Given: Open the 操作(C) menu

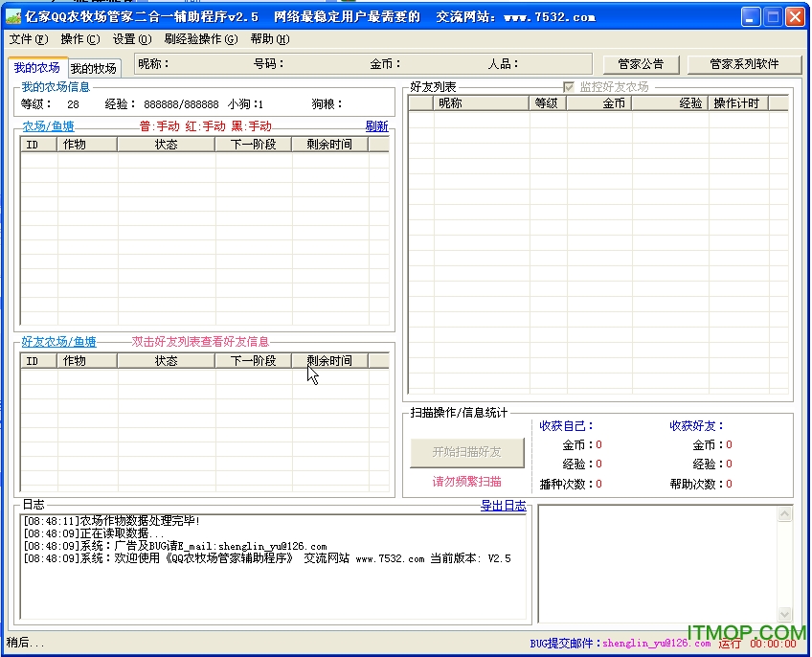Looking at the screenshot, I should coord(80,39).
